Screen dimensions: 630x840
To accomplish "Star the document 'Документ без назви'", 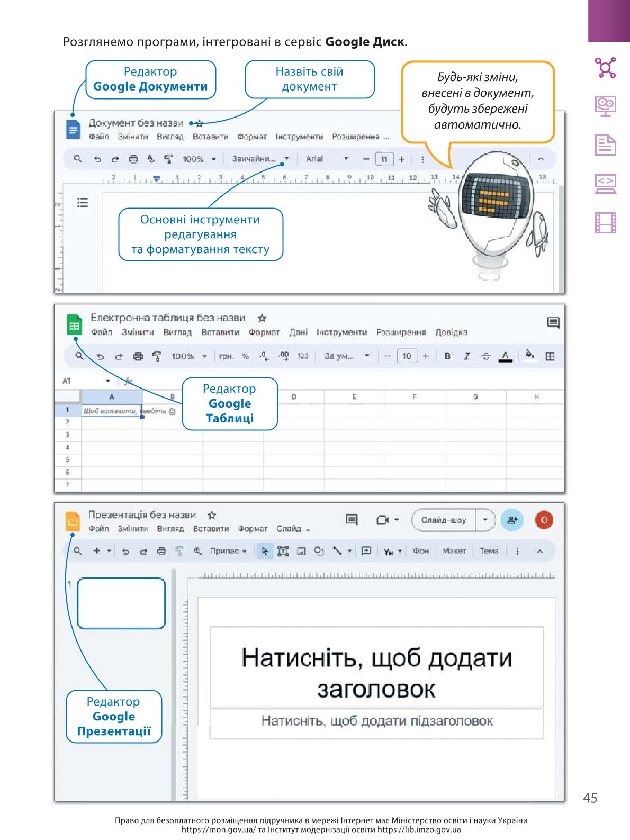I will click(200, 123).
